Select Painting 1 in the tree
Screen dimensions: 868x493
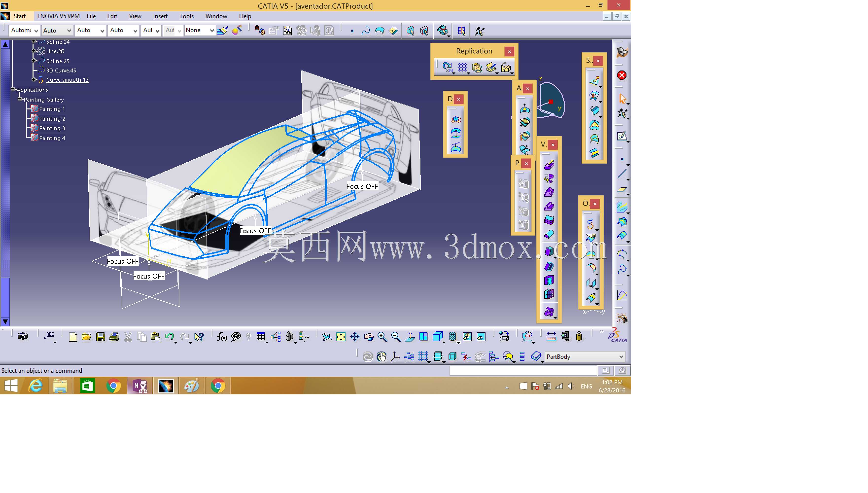pos(52,109)
